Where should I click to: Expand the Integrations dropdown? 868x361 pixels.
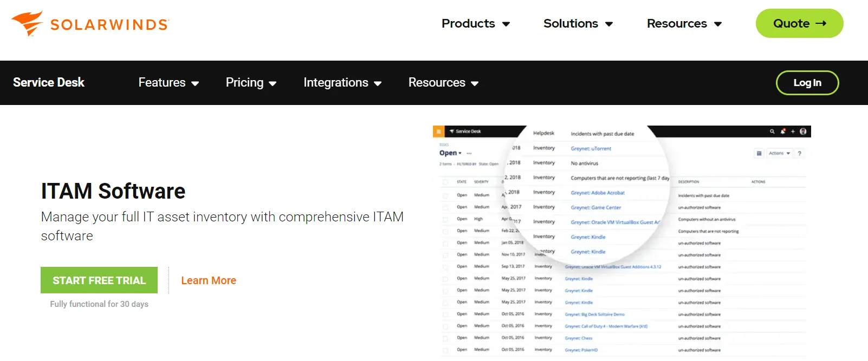click(x=342, y=83)
